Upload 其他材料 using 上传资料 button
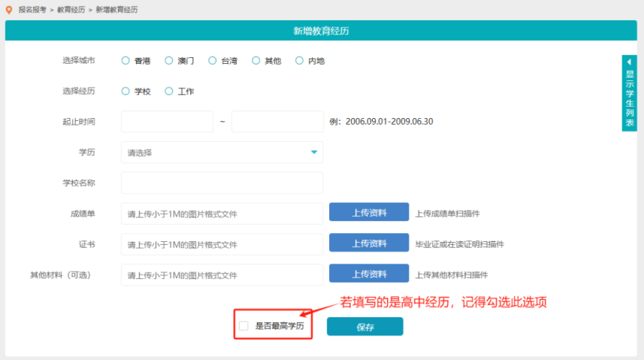The height and width of the screenshot is (360, 644). coord(369,274)
